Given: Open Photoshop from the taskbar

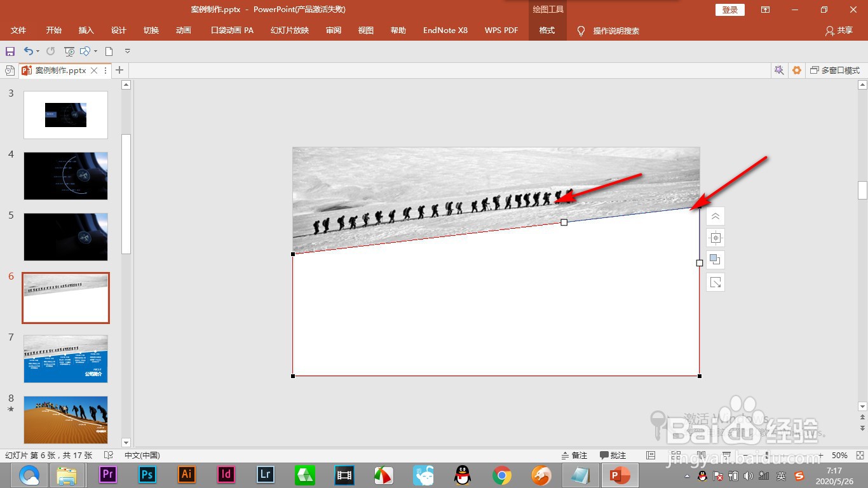Looking at the screenshot, I should click(147, 475).
